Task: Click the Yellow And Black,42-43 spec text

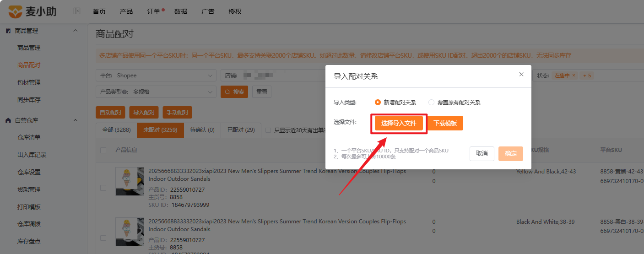Action: (x=546, y=172)
